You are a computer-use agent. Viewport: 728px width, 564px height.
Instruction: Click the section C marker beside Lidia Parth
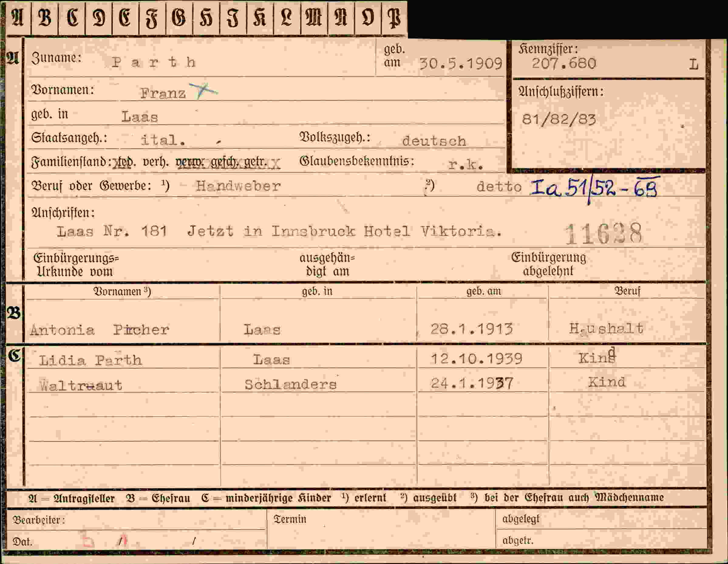[15, 356]
